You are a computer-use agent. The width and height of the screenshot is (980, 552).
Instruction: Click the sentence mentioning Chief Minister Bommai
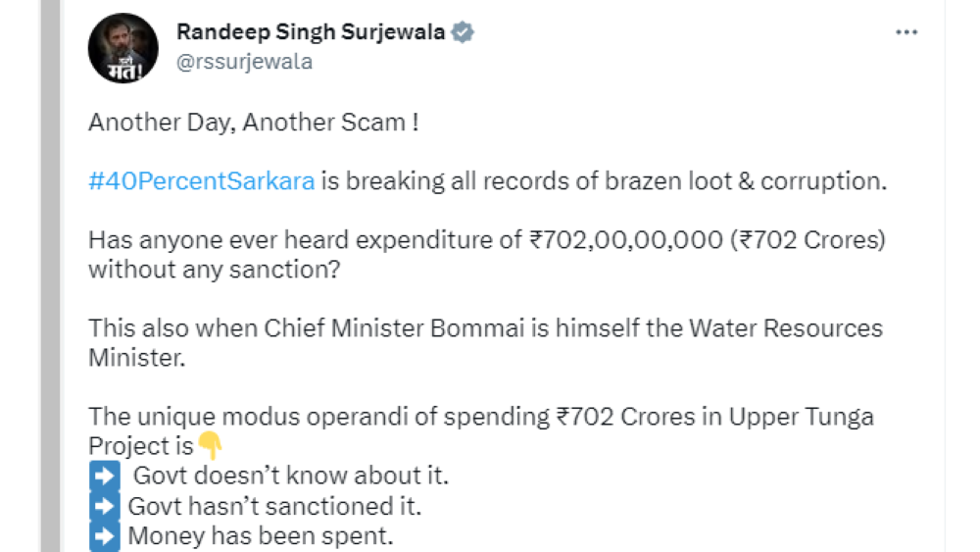coord(485,327)
